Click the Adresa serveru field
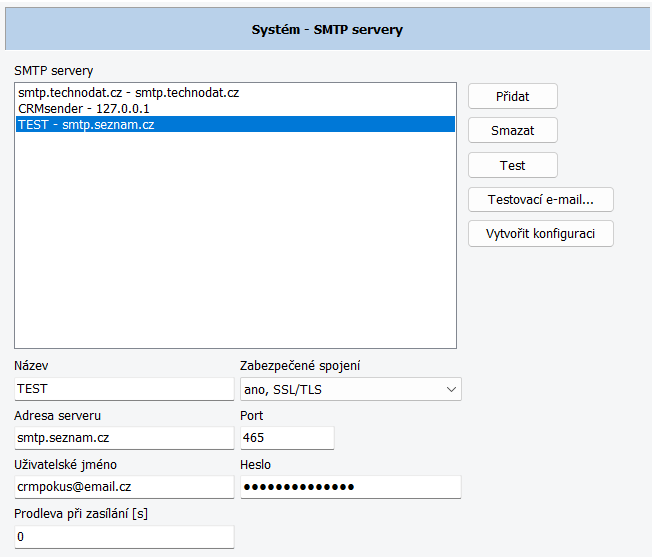The height and width of the screenshot is (557, 652). pyautogui.click(x=124, y=438)
